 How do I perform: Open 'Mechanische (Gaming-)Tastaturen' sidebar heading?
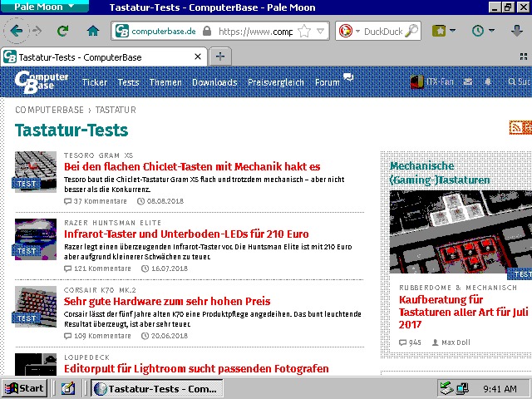point(440,173)
